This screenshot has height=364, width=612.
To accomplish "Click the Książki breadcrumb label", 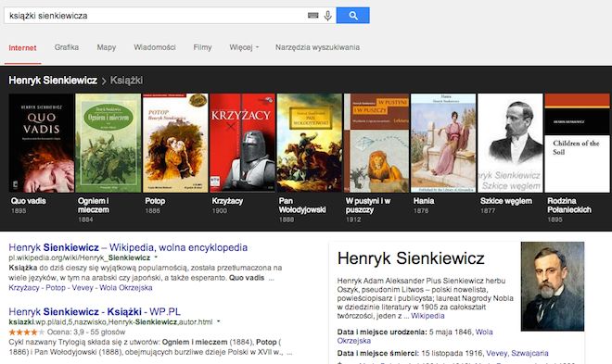I will [126, 81].
